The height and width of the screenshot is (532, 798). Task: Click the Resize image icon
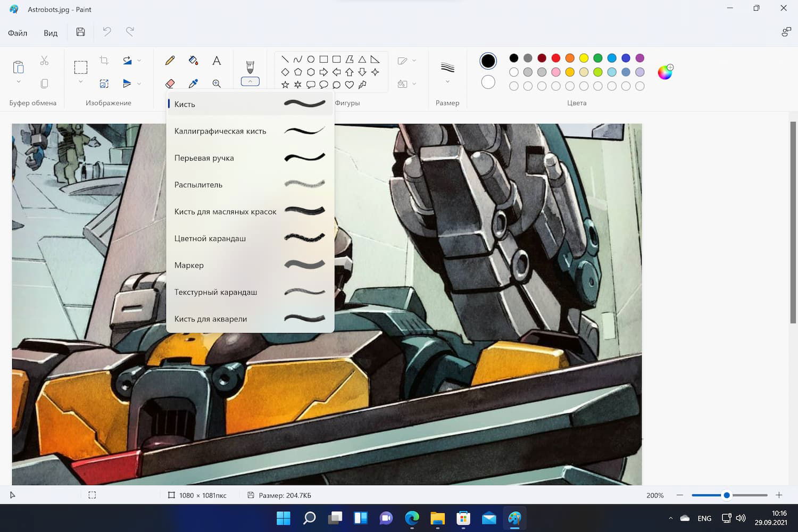(104, 84)
